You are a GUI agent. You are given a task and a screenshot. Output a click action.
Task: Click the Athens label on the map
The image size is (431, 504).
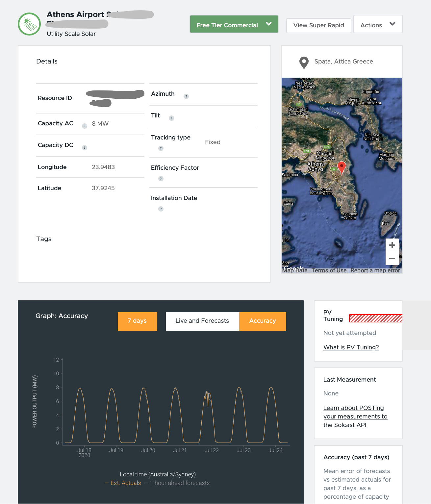click(316, 166)
